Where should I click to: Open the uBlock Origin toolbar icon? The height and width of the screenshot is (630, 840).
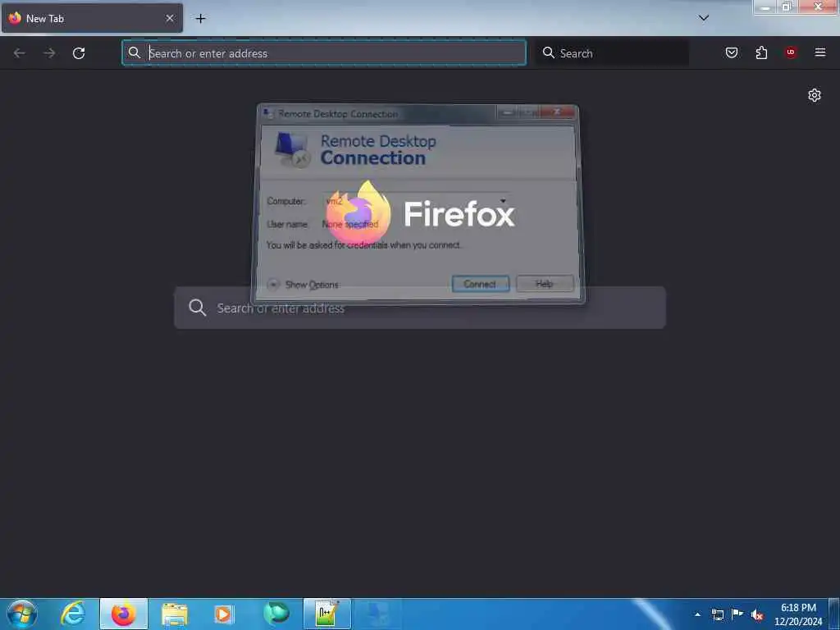(x=791, y=52)
